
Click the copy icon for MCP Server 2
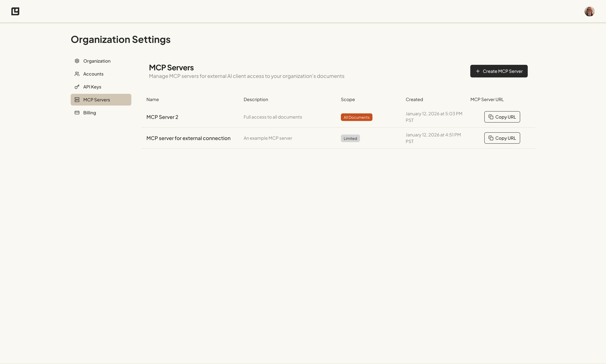(491, 117)
